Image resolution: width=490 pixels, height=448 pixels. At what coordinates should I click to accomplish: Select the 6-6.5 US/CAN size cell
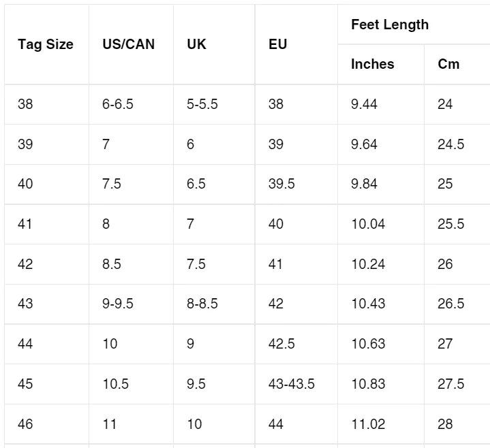(131, 104)
